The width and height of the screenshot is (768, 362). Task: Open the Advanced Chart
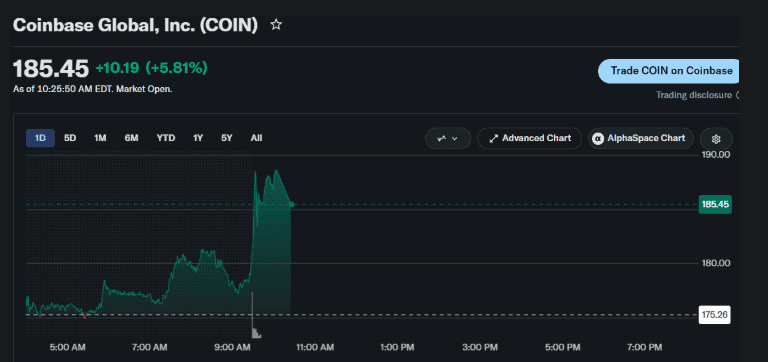[x=529, y=139]
